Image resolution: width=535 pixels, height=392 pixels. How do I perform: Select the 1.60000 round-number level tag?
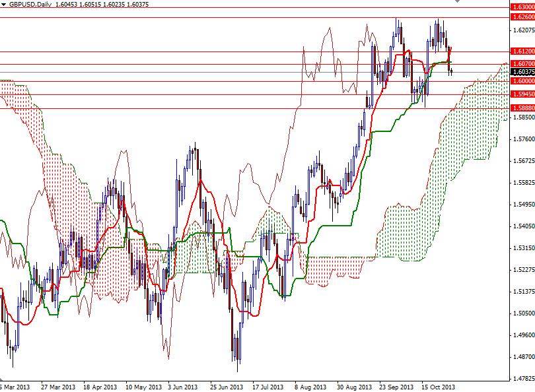click(520, 81)
